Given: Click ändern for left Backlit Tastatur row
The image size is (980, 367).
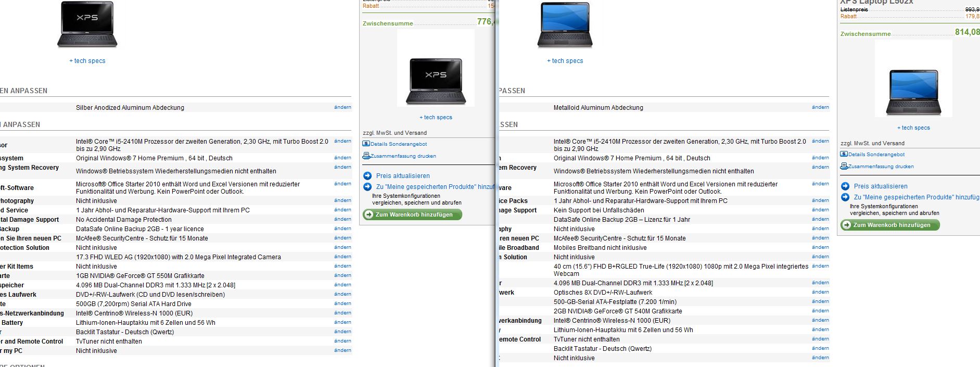Looking at the screenshot, I should tap(342, 332).
